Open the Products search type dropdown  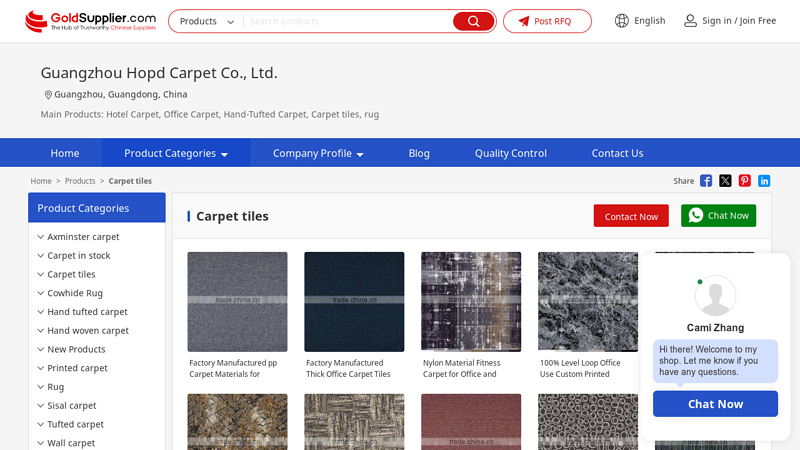coord(207,21)
